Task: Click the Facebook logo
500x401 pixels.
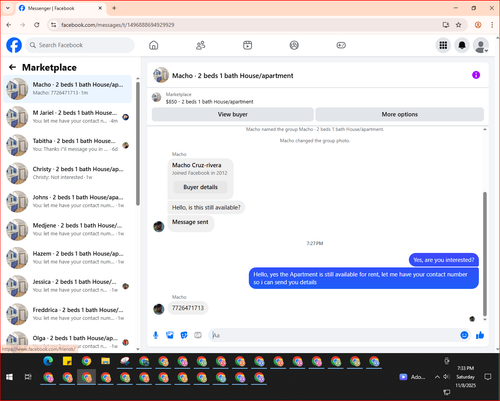Action: click(14, 45)
